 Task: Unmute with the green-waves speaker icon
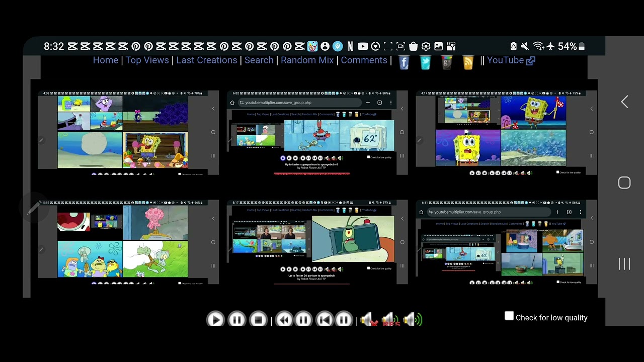[413, 319]
